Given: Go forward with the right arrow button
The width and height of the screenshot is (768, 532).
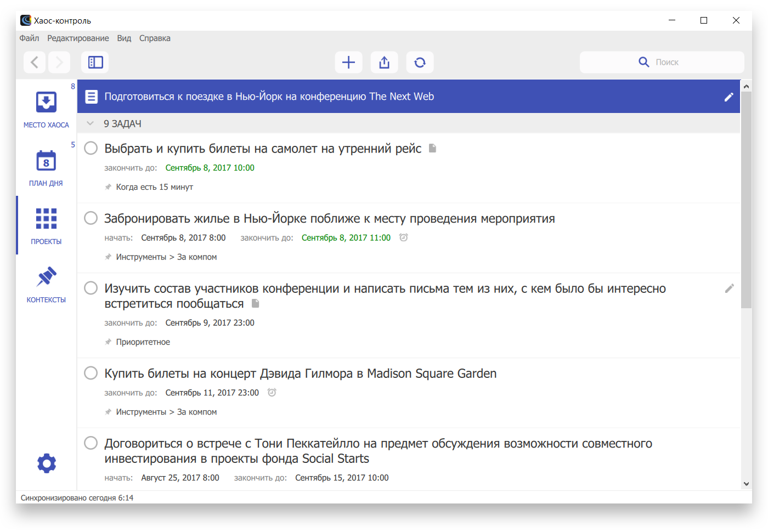Looking at the screenshot, I should click(x=59, y=62).
